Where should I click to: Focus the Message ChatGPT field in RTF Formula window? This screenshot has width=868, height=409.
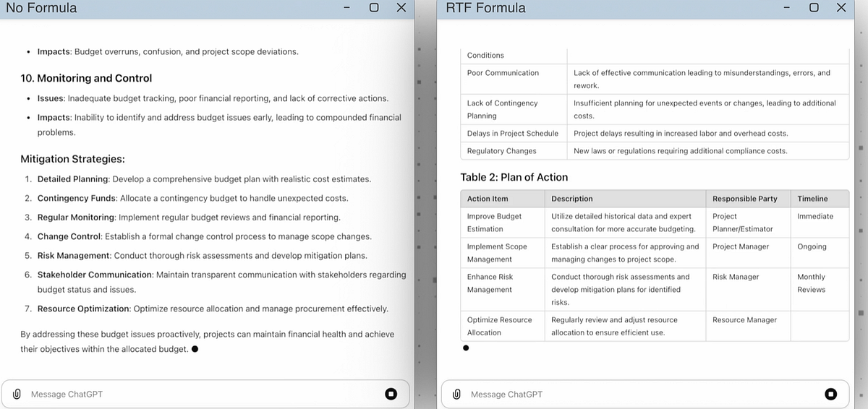tap(645, 394)
